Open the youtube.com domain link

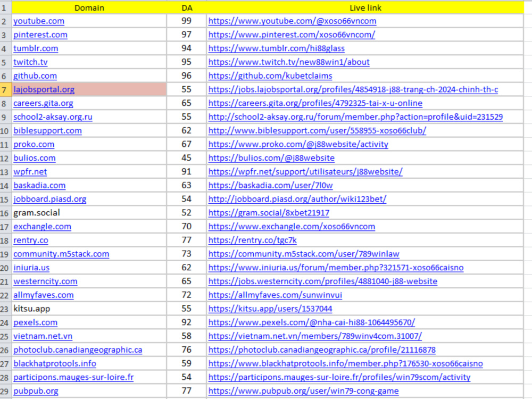[x=39, y=21]
